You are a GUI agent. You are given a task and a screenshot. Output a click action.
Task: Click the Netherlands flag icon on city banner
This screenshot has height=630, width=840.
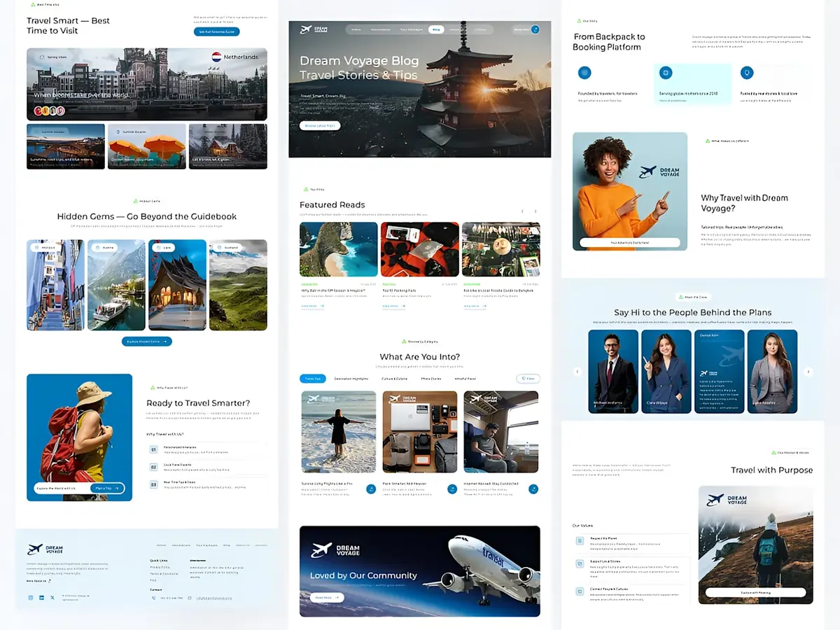(x=216, y=57)
